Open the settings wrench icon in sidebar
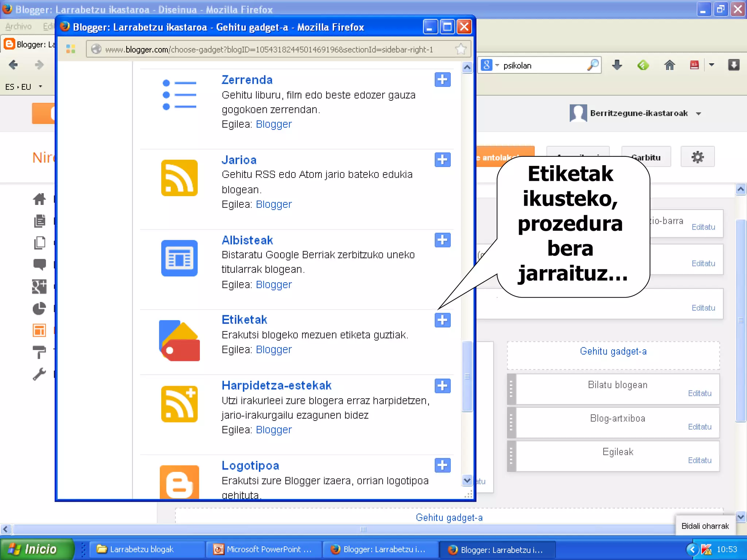 [x=39, y=374]
